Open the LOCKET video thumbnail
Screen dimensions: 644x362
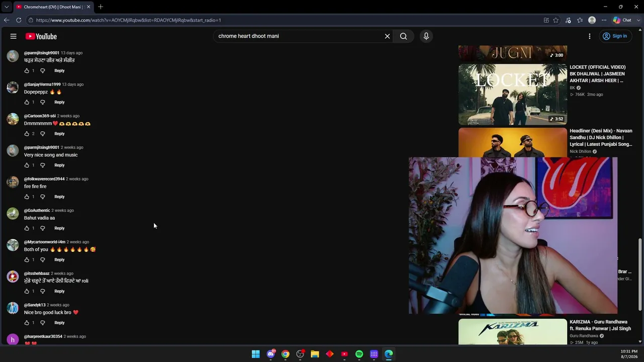point(513,94)
